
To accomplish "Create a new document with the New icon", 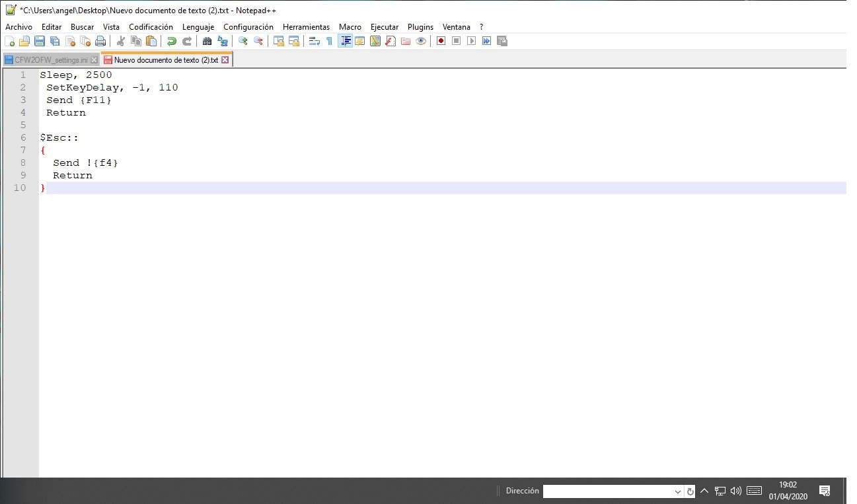I will (9, 41).
